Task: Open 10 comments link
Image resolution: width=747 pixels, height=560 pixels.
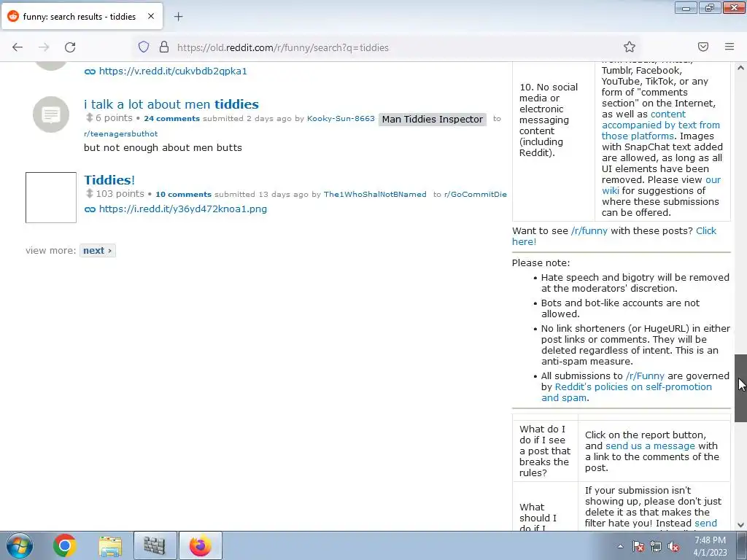Action: (183, 194)
